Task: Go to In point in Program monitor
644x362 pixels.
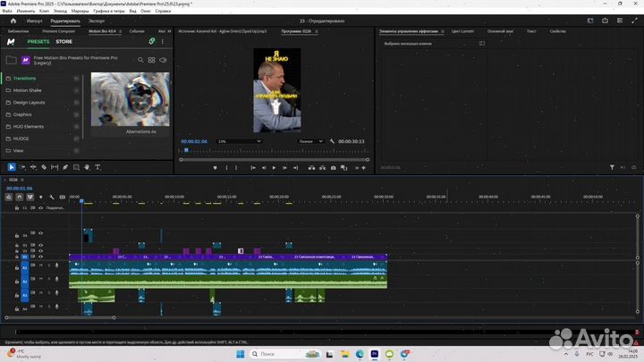Action: [x=253, y=168]
